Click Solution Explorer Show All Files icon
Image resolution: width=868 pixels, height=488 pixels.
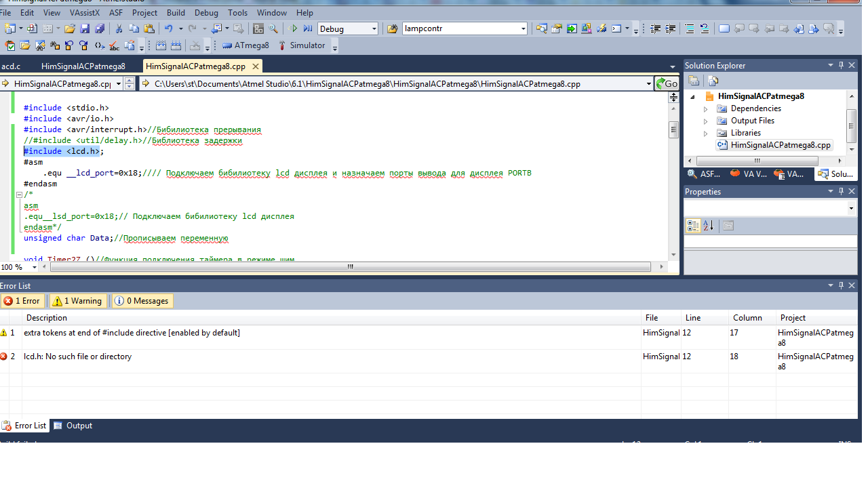713,81
